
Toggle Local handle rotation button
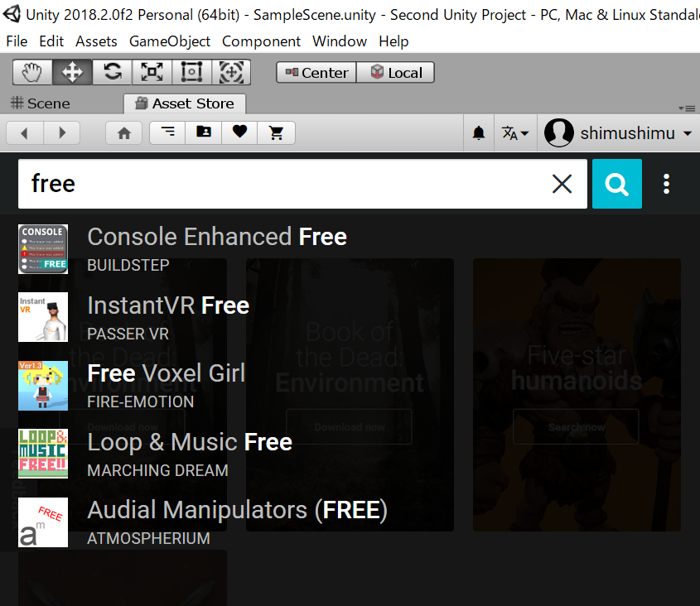coord(396,73)
